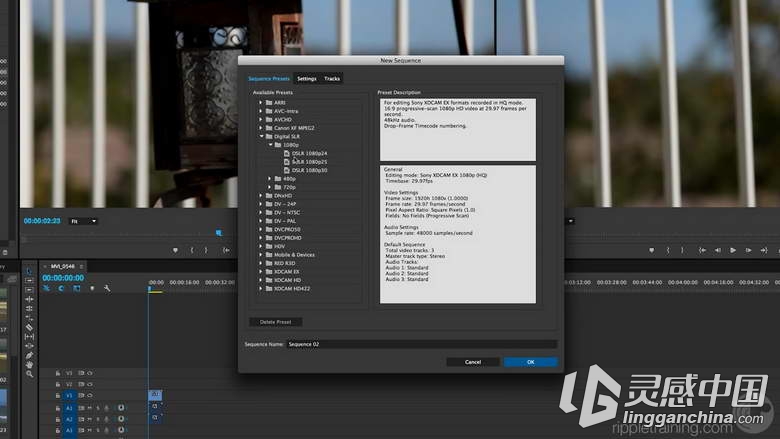Go to Out point in Program monitor

pyautogui.click(x=764, y=250)
